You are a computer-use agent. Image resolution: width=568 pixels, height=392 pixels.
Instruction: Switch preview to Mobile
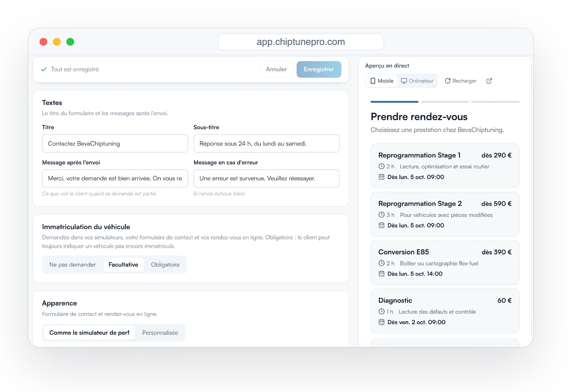(382, 81)
